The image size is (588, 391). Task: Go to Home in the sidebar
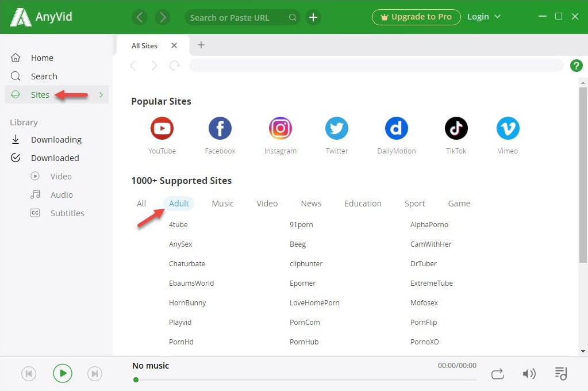click(42, 57)
